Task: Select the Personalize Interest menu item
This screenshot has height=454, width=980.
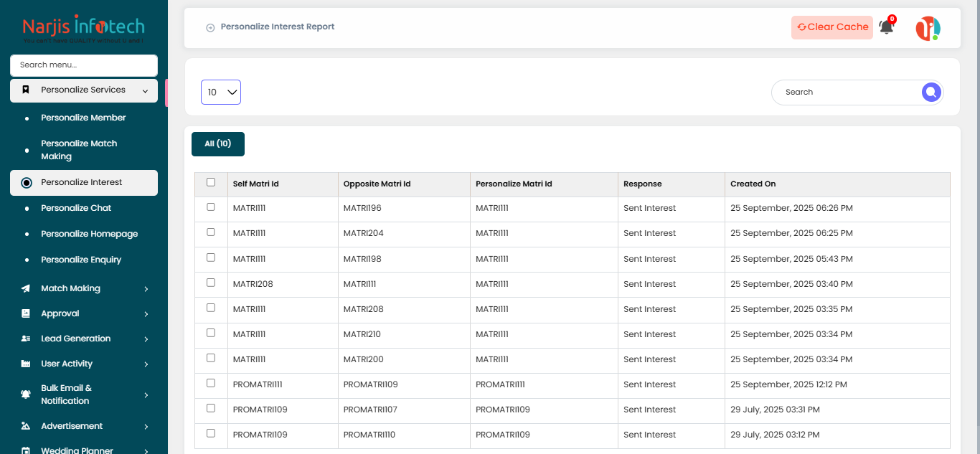Action: [x=84, y=182]
